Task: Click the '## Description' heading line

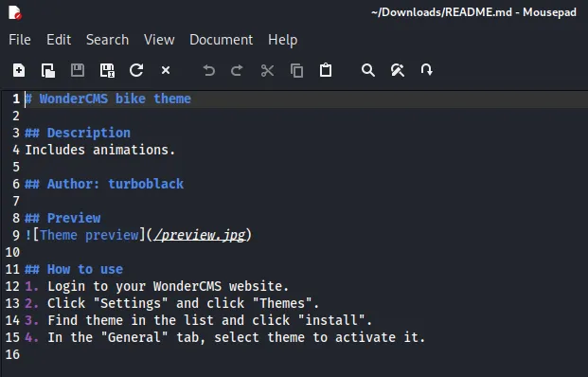Action: tap(78, 133)
